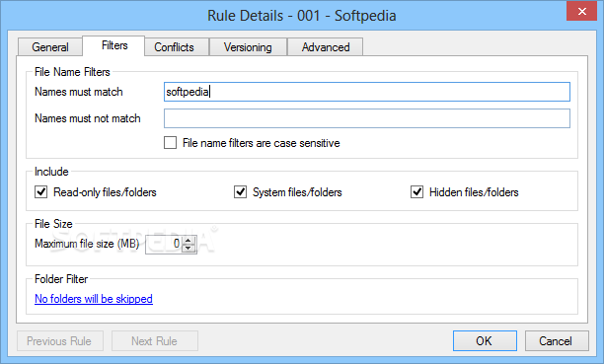Increase maximum file size with up arrow

(189, 241)
